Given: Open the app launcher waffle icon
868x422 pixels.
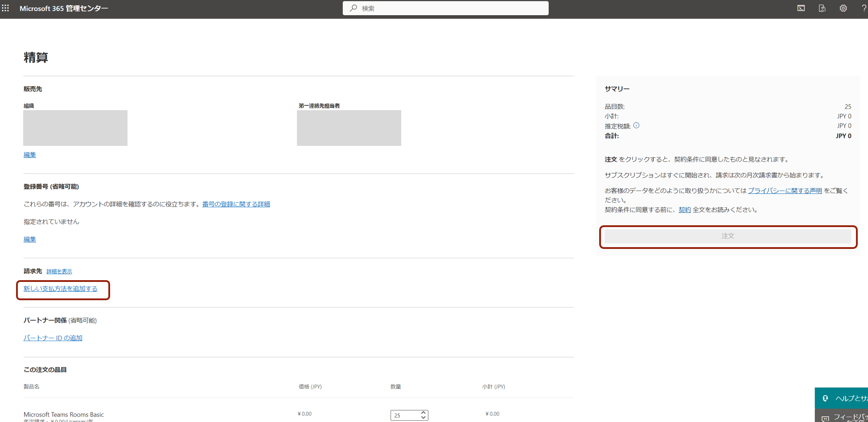Looking at the screenshot, I should 5,8.
